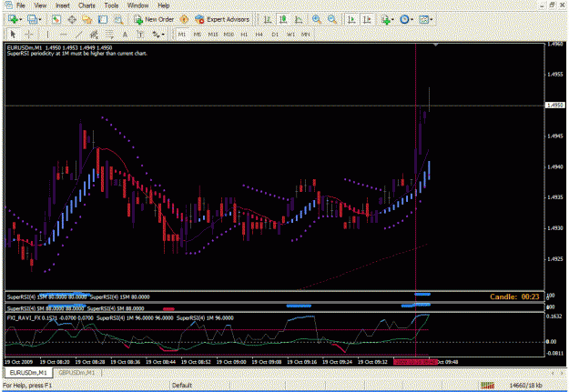569x392 pixels.
Task: Pick the vertical line drawing tool
Action: (47, 35)
